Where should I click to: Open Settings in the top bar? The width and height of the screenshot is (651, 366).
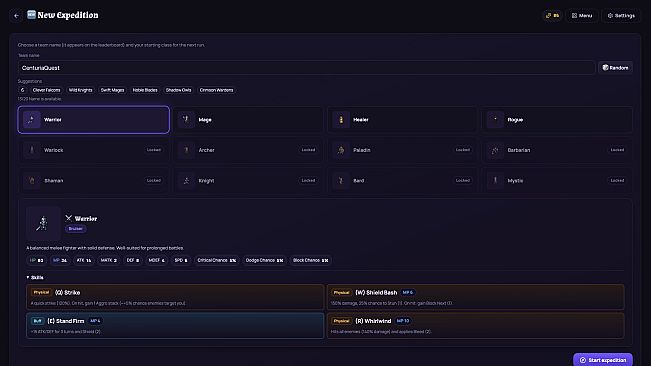point(621,15)
